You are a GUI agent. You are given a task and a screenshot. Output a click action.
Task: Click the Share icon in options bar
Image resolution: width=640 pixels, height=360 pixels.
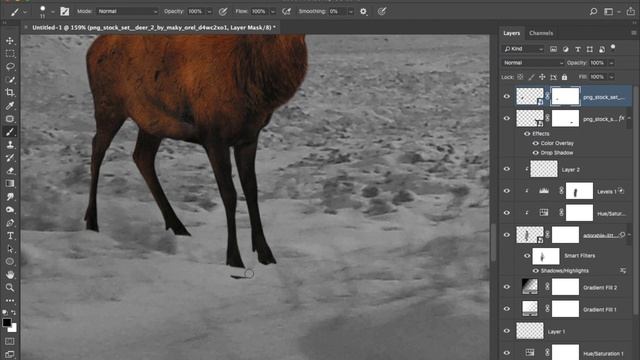631,11
